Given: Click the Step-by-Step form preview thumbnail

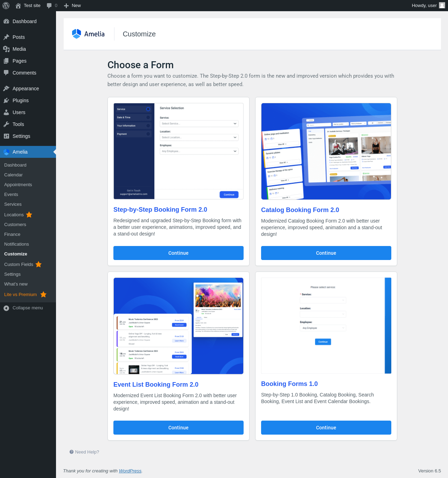Looking at the screenshot, I should (x=178, y=151).
